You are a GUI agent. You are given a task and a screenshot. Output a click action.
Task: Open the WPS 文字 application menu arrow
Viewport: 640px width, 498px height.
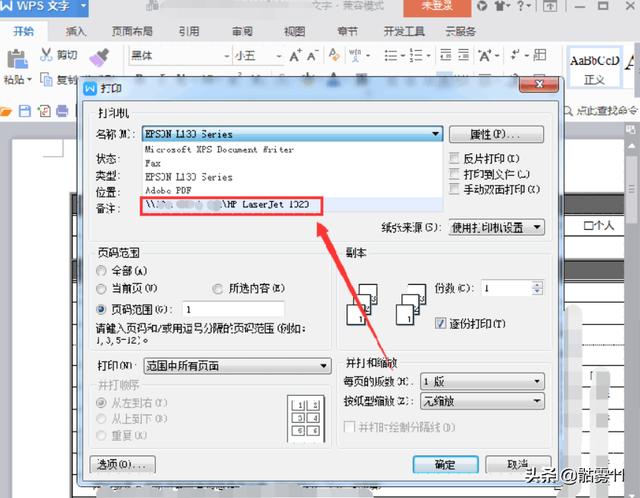tap(83, 6)
